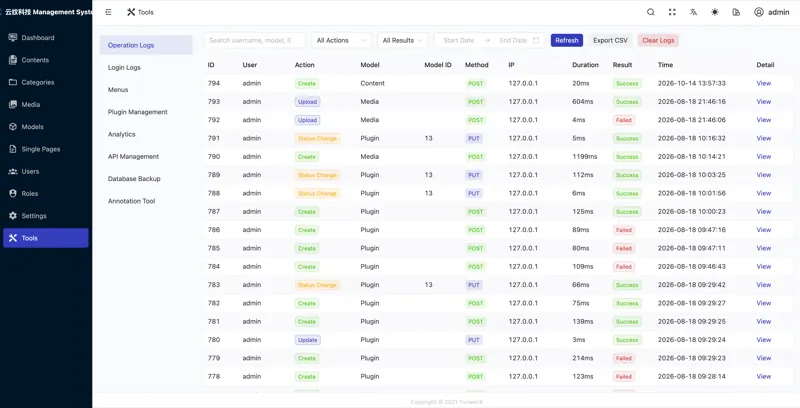Open Contents in the sidebar menu

46,60
